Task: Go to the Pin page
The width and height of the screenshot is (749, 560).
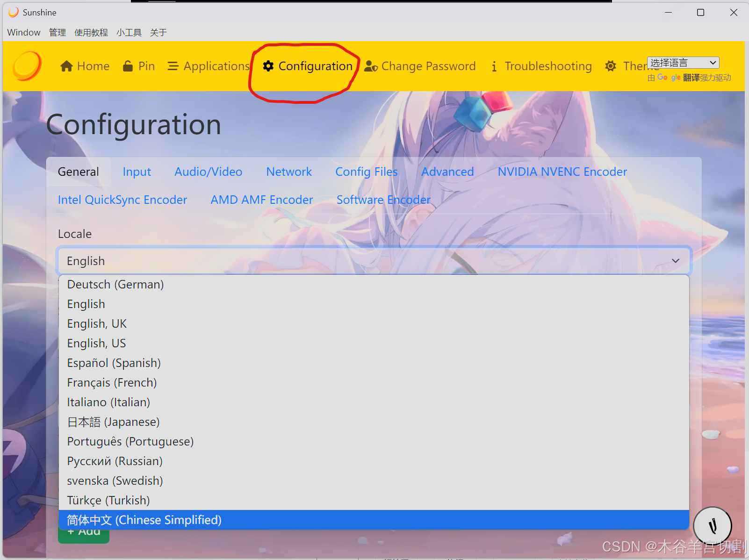Action: [x=139, y=66]
